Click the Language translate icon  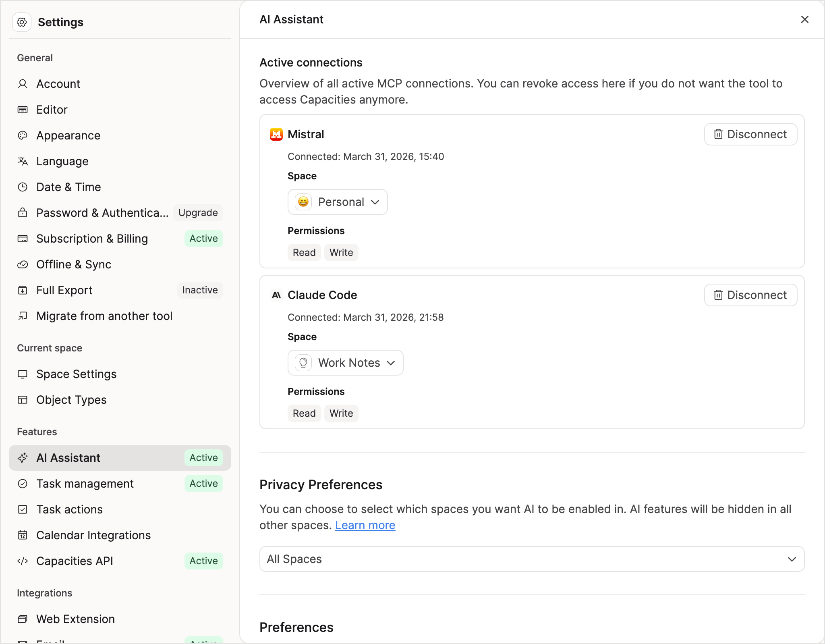(23, 161)
